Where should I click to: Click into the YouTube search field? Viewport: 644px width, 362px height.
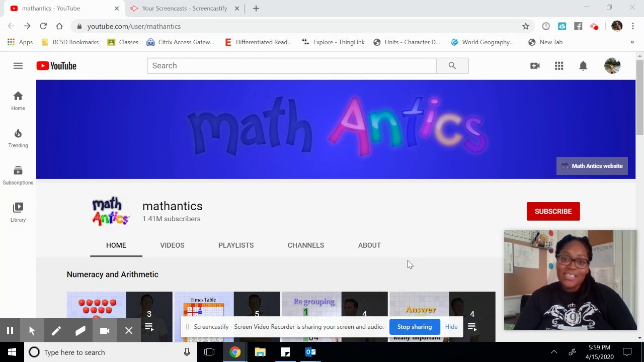292,65
